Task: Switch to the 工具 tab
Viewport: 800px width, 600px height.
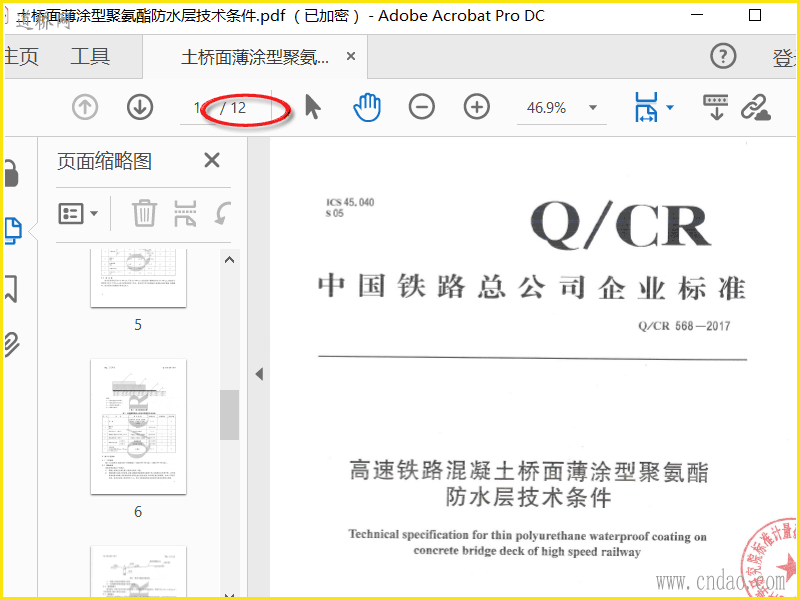Action: (x=90, y=56)
